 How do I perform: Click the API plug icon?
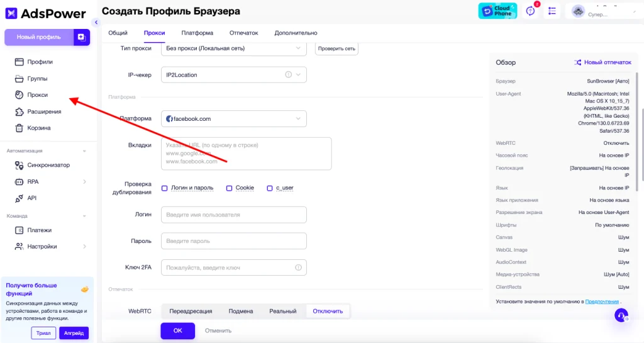[x=19, y=198]
